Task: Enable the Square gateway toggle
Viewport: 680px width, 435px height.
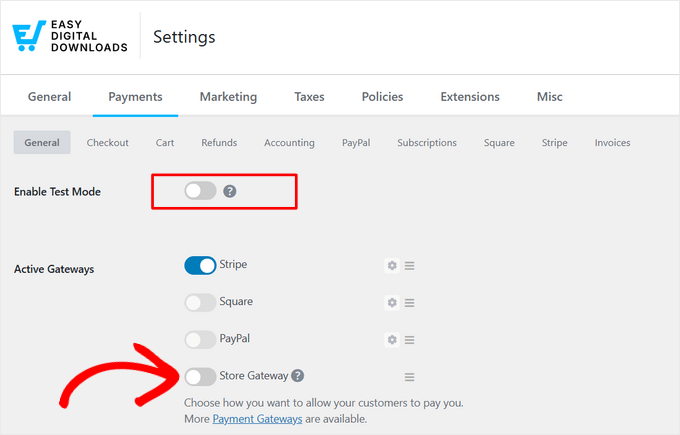Action: 200,302
